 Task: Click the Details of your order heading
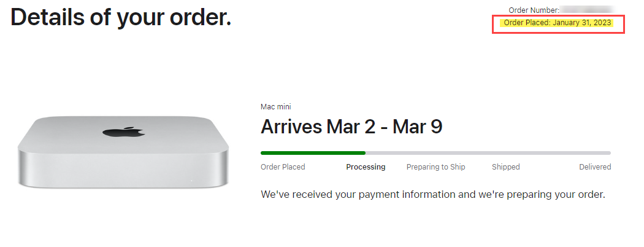pyautogui.click(x=121, y=18)
